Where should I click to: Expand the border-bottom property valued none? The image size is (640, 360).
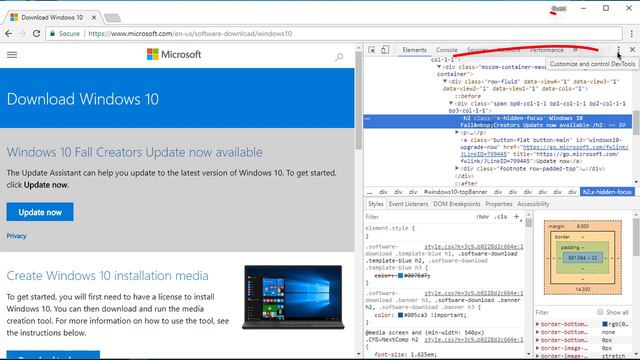(x=538, y=332)
